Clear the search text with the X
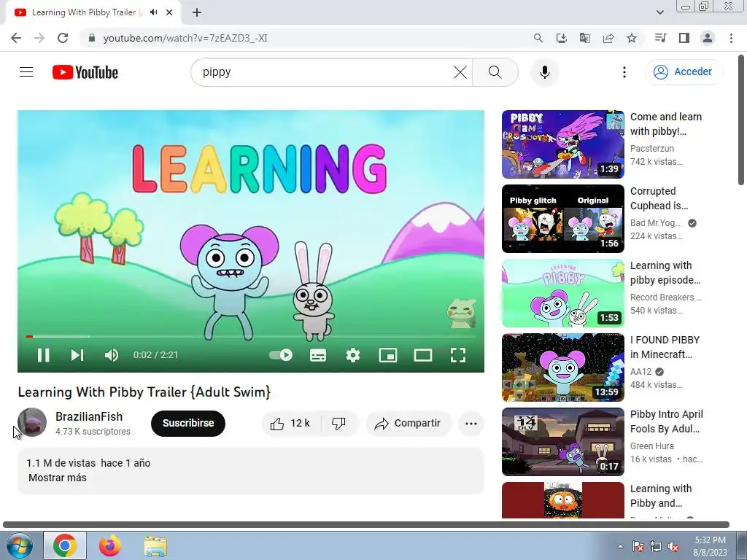 tap(460, 72)
